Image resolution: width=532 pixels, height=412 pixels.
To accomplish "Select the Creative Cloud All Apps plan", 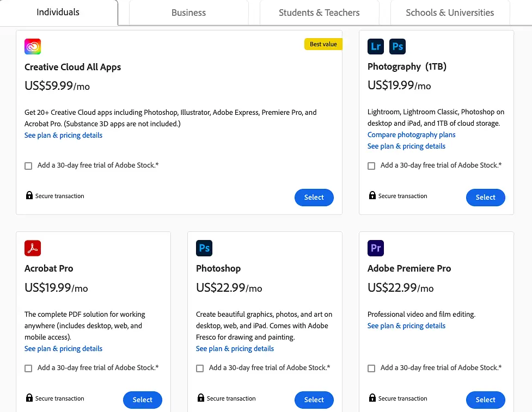I will coord(314,198).
